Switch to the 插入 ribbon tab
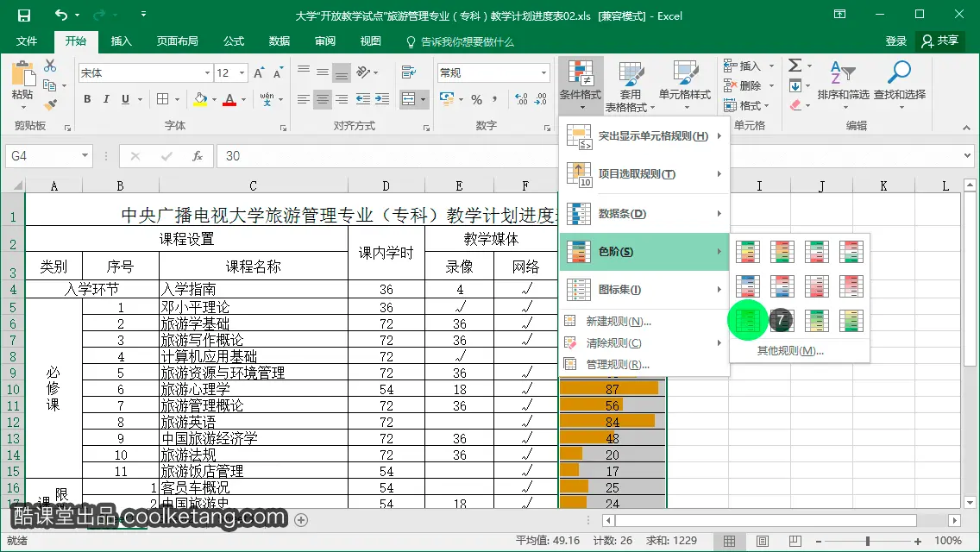The width and height of the screenshot is (980, 552). pyautogui.click(x=122, y=41)
